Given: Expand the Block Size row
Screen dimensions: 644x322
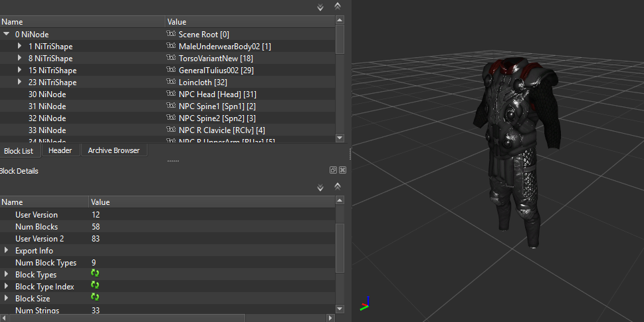Looking at the screenshot, I should click(6, 298).
